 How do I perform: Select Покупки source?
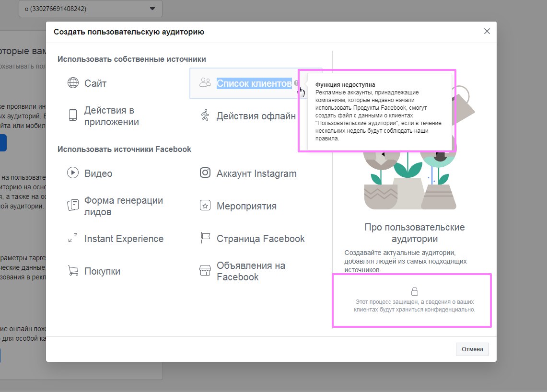point(102,271)
